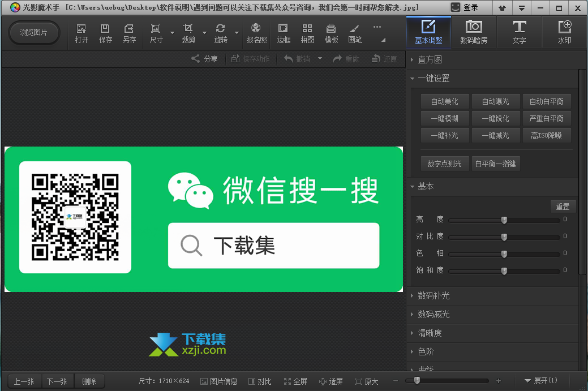Click the 保存动作 (Save action) button
This screenshot has width=588, height=391.
[x=251, y=59]
